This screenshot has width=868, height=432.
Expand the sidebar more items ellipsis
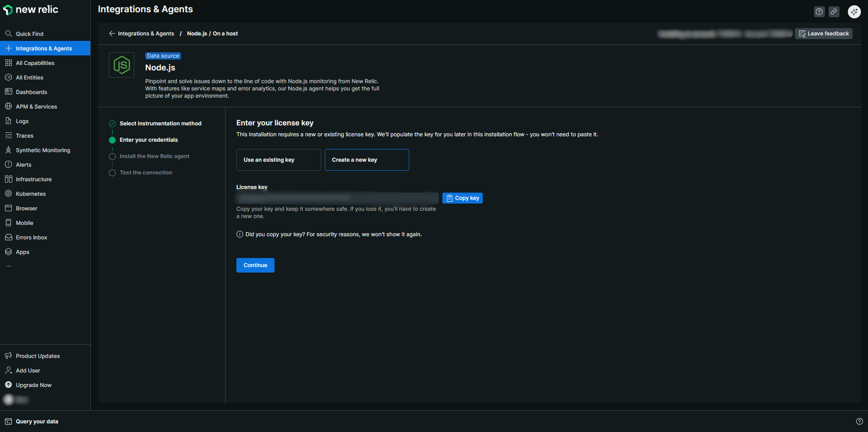[9, 267]
